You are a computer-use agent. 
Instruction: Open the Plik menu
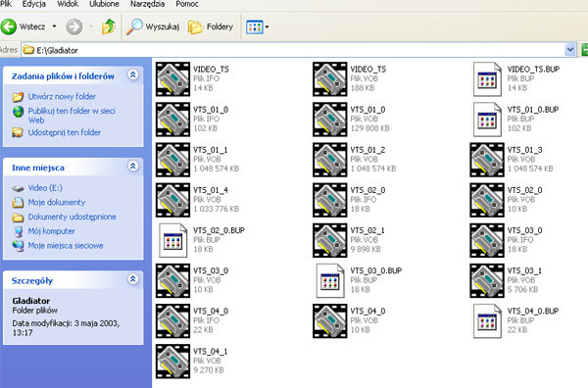pyautogui.click(x=6, y=4)
